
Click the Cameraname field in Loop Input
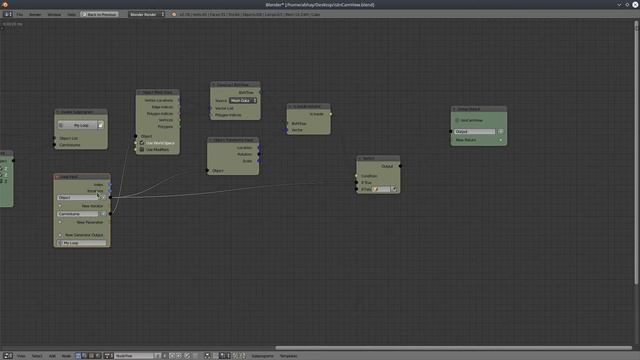coord(78,214)
